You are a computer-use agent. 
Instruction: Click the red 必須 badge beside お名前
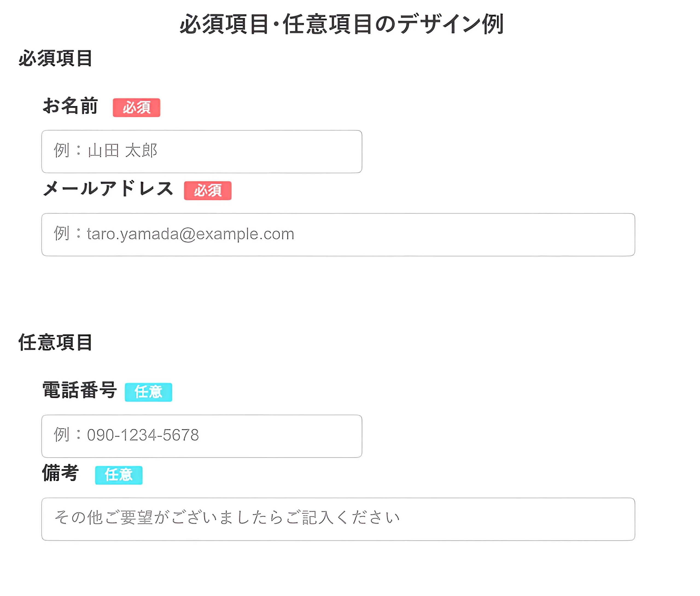point(136,107)
